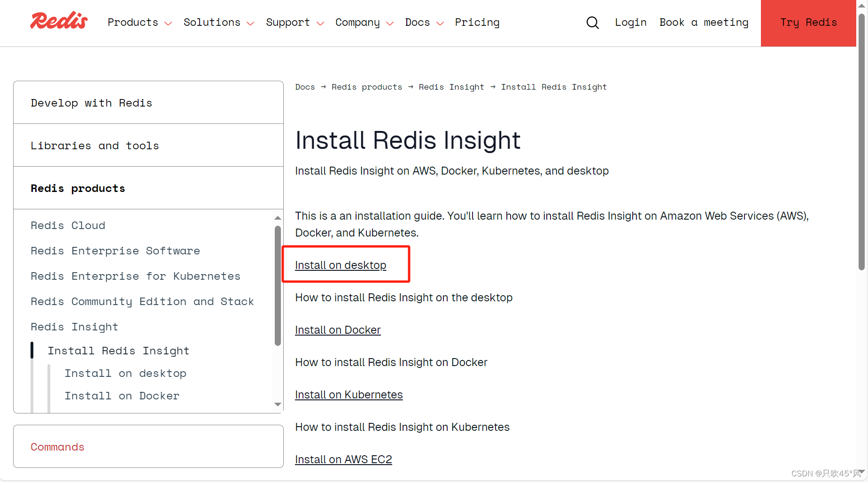Screen dimensions: 868x482
Task: Click the Login link
Action: 631,23
